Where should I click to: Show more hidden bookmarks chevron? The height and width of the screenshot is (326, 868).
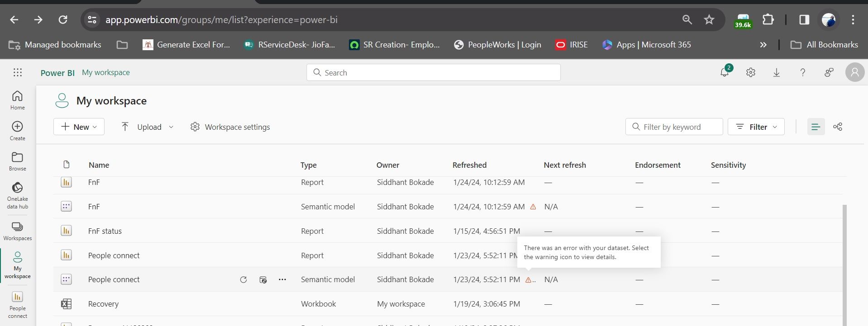point(763,45)
